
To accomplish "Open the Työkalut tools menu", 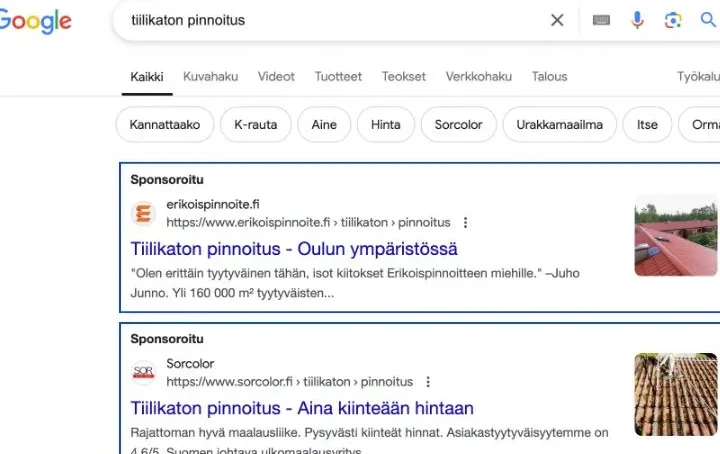I will coord(698,77).
